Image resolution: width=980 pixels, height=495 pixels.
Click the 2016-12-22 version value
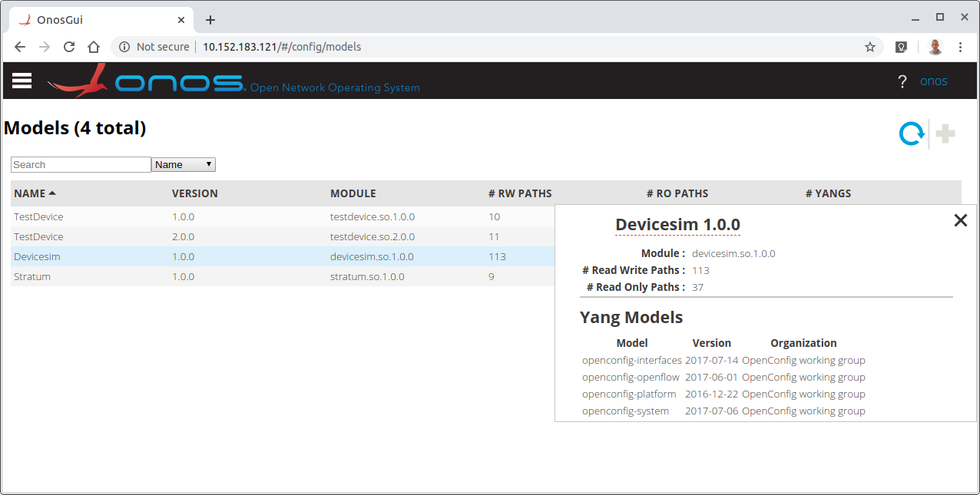point(711,394)
